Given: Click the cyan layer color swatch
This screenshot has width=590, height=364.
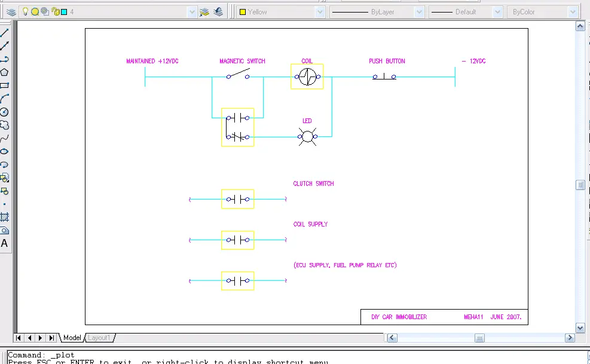Looking at the screenshot, I should [x=64, y=11].
